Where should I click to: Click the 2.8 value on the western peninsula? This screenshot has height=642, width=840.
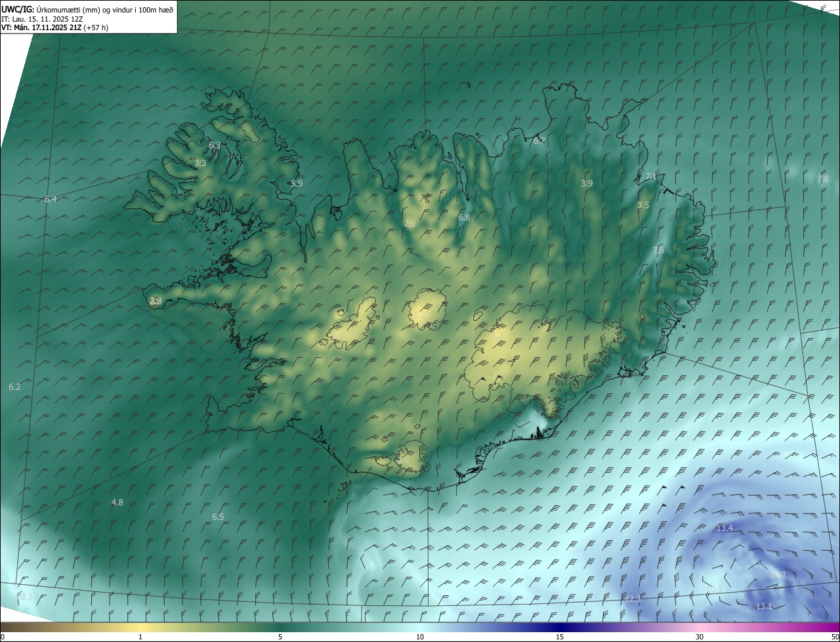[156, 301]
